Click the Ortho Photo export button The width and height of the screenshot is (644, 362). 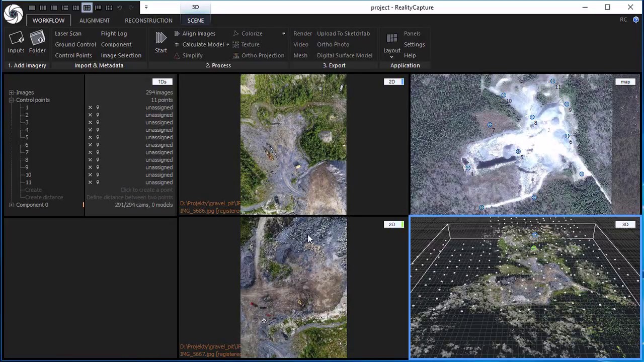pos(333,44)
